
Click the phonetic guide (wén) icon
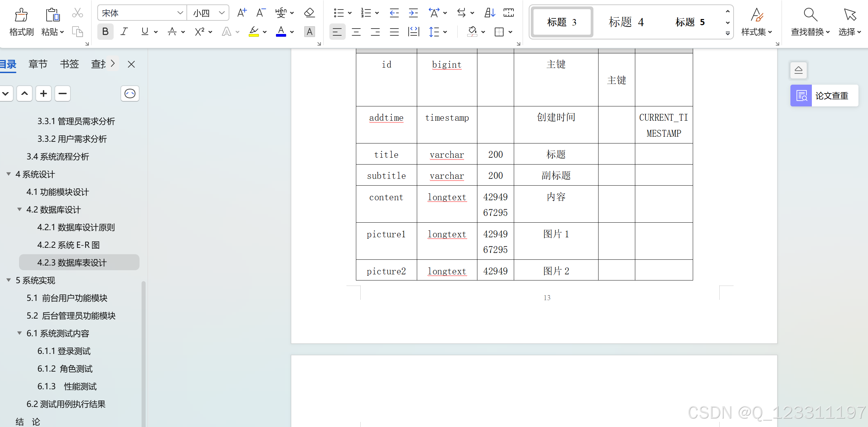click(281, 13)
